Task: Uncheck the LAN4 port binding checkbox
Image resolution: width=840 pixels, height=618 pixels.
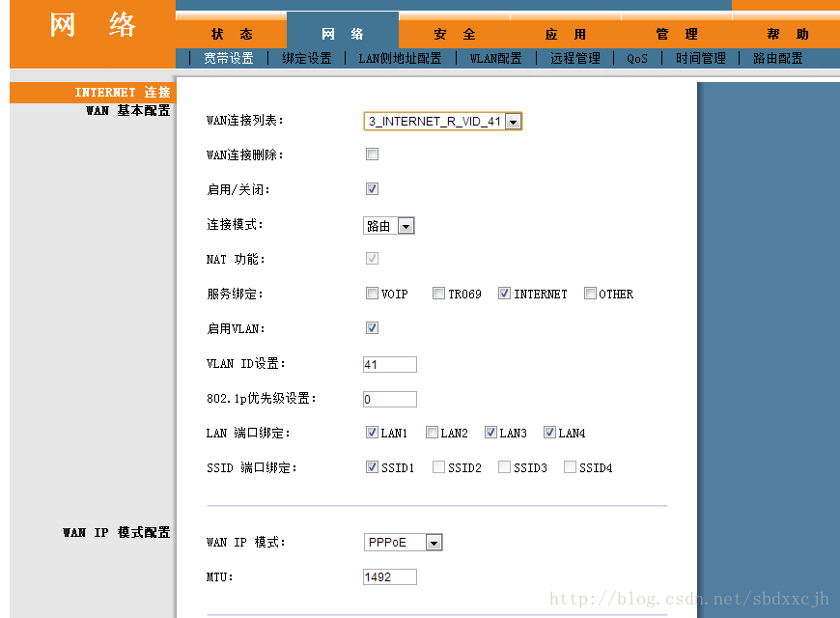Action: click(549, 432)
